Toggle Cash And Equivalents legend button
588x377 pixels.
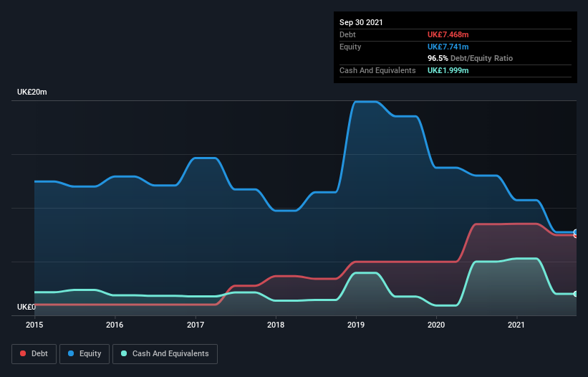[165, 354]
